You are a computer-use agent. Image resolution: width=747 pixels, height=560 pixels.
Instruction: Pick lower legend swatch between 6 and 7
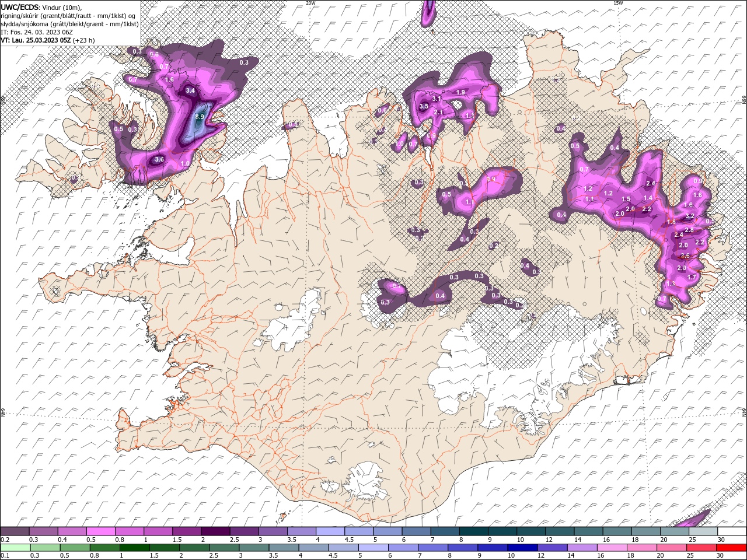402,547
